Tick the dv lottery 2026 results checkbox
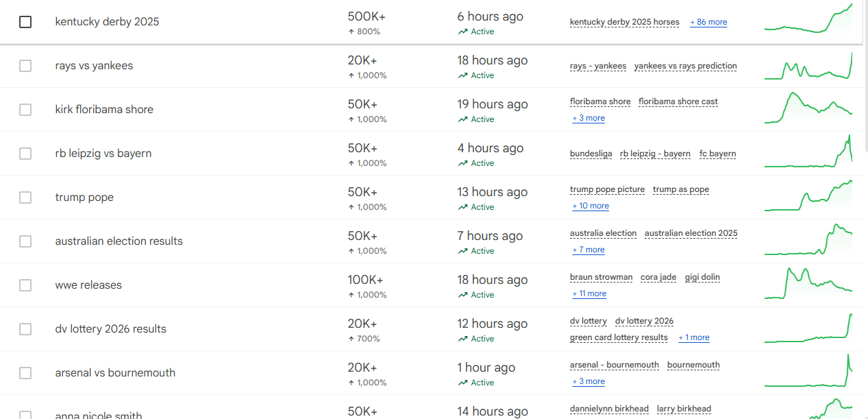The height and width of the screenshot is (419, 868). point(25,329)
